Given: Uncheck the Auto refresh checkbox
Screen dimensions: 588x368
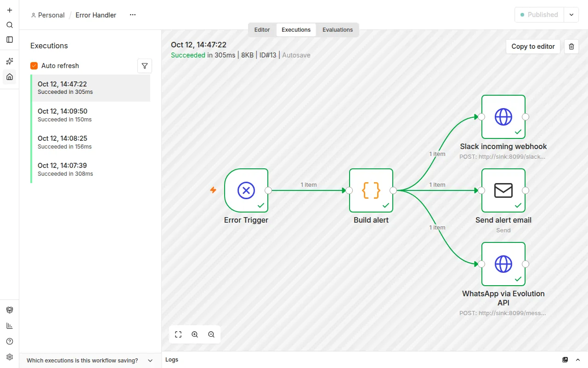Looking at the screenshot, I should click(x=34, y=66).
